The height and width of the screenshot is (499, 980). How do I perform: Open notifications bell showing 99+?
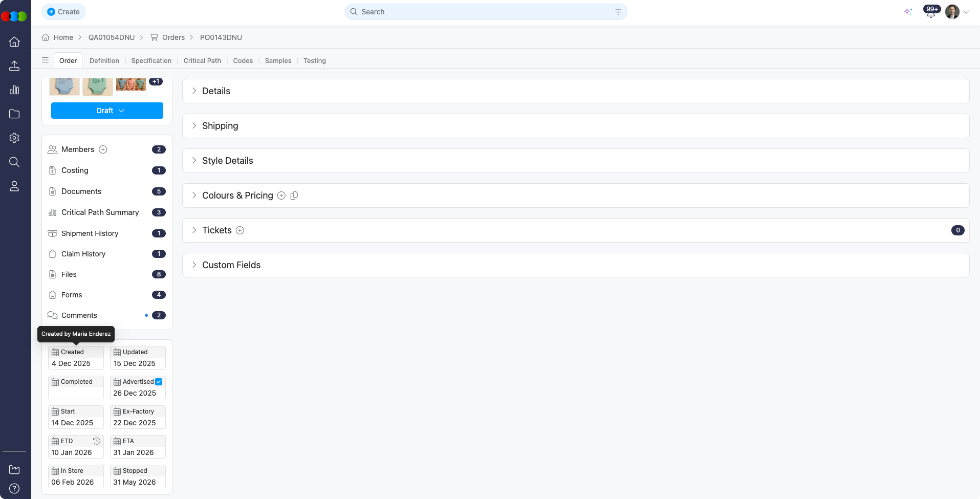[x=930, y=12]
